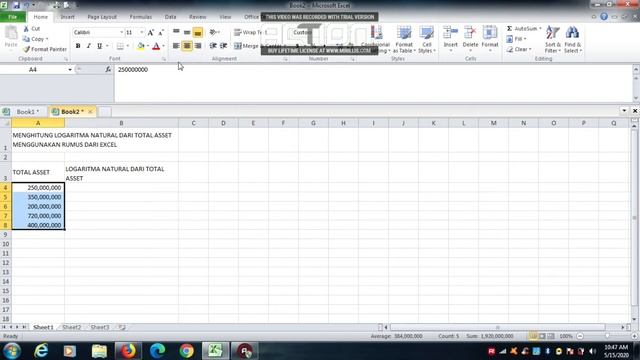Decrease font size with Shrink Font icon
The height and width of the screenshot is (360, 640).
[x=161, y=32]
